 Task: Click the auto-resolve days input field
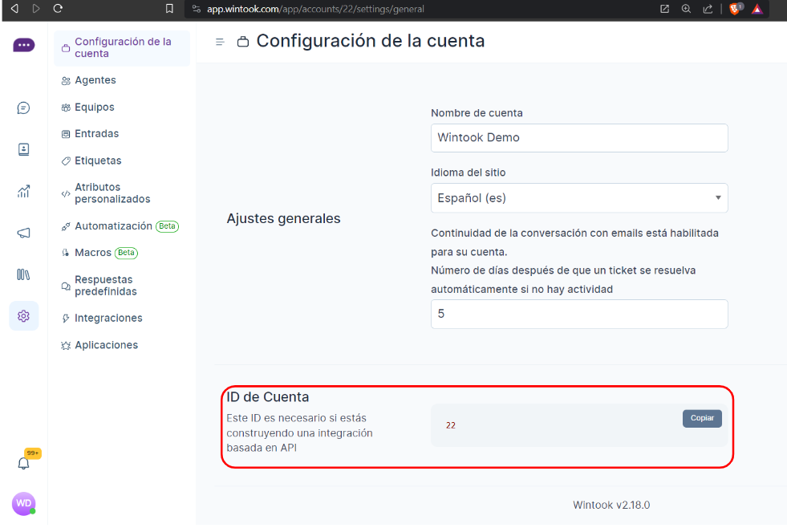pyautogui.click(x=578, y=314)
